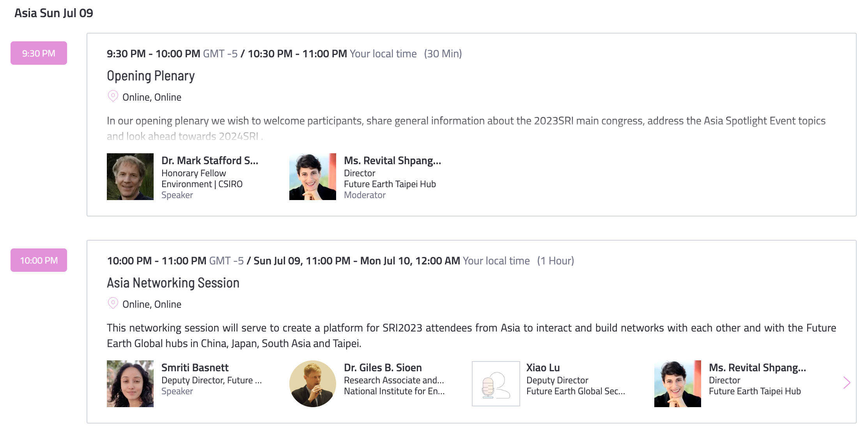Viewport: 868px width, 436px height.
Task: Open the Opening Plenary session title
Action: coord(151,76)
